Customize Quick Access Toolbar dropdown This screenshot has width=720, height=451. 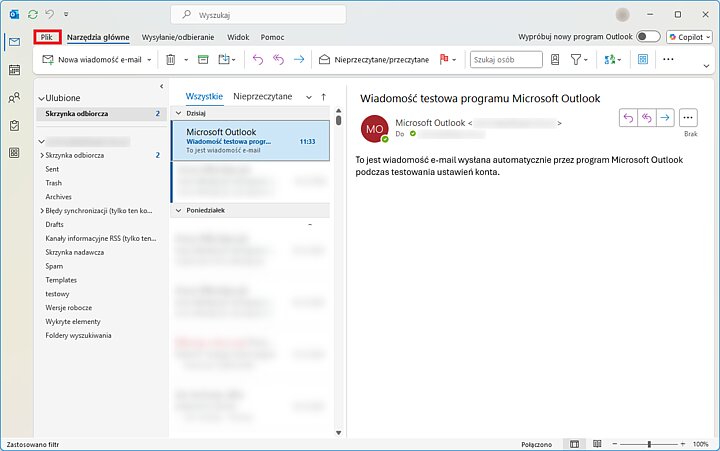66,15
